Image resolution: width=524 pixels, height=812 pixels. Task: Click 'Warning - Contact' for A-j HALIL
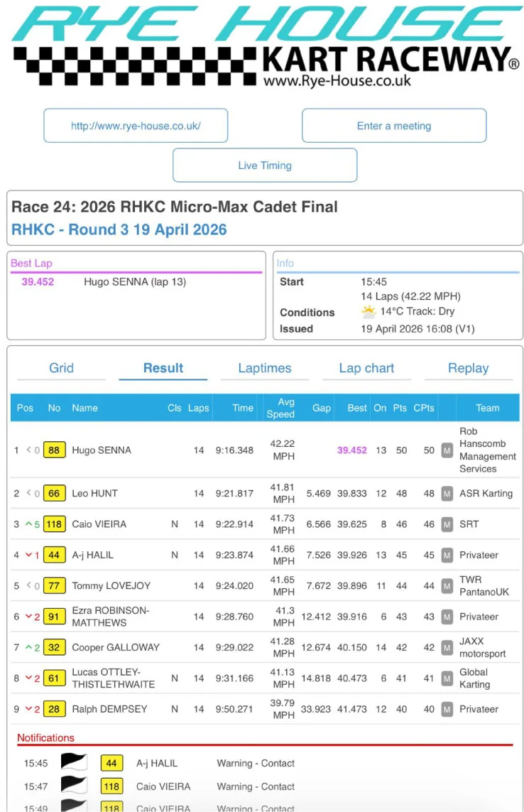(x=256, y=763)
